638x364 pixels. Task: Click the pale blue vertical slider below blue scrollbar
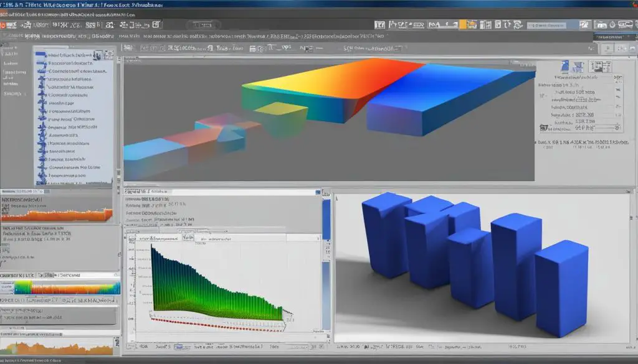click(x=326, y=295)
